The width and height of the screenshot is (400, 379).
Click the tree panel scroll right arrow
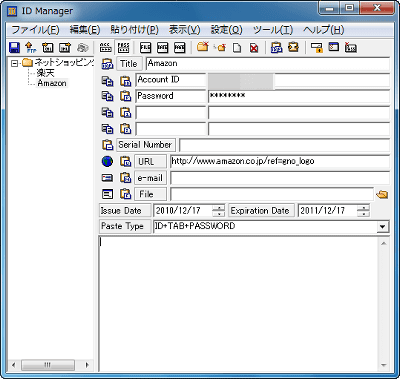point(87,365)
